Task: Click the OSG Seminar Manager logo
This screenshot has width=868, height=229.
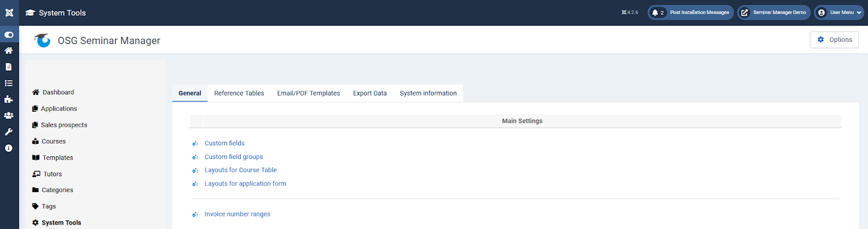Action: (x=42, y=40)
